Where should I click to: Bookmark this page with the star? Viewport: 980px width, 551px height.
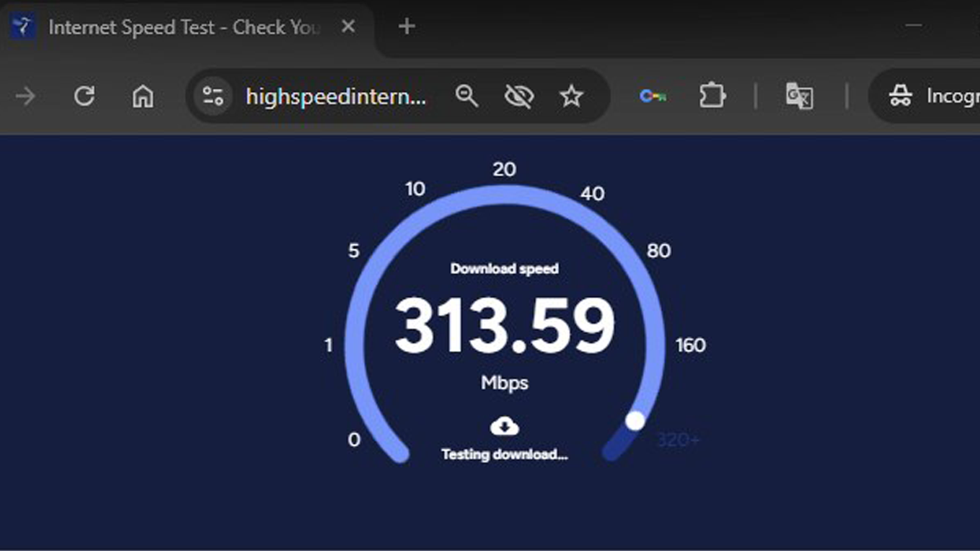coord(571,96)
